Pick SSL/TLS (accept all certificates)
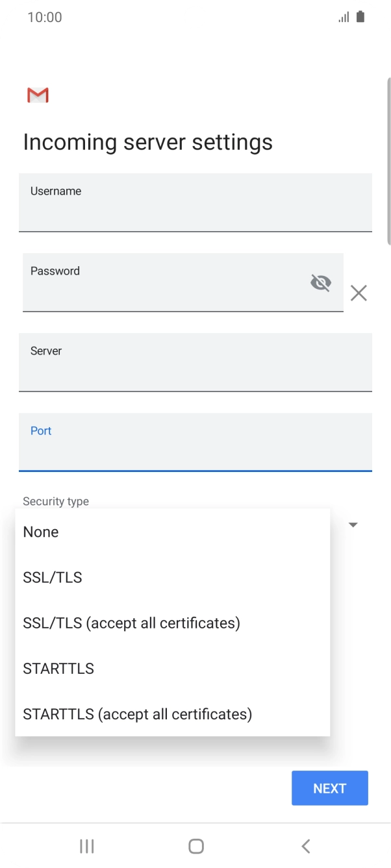Viewport: 391px width, 868px height. 132,623
